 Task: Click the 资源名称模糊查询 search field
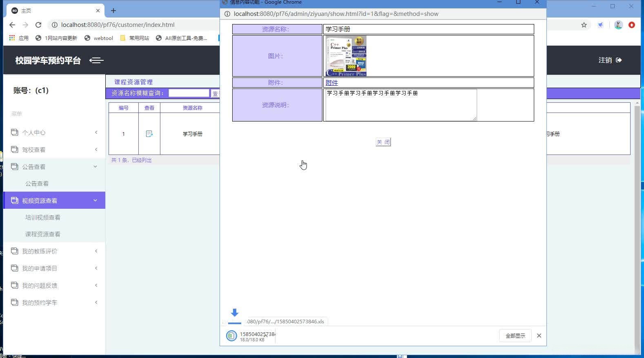coord(189,93)
